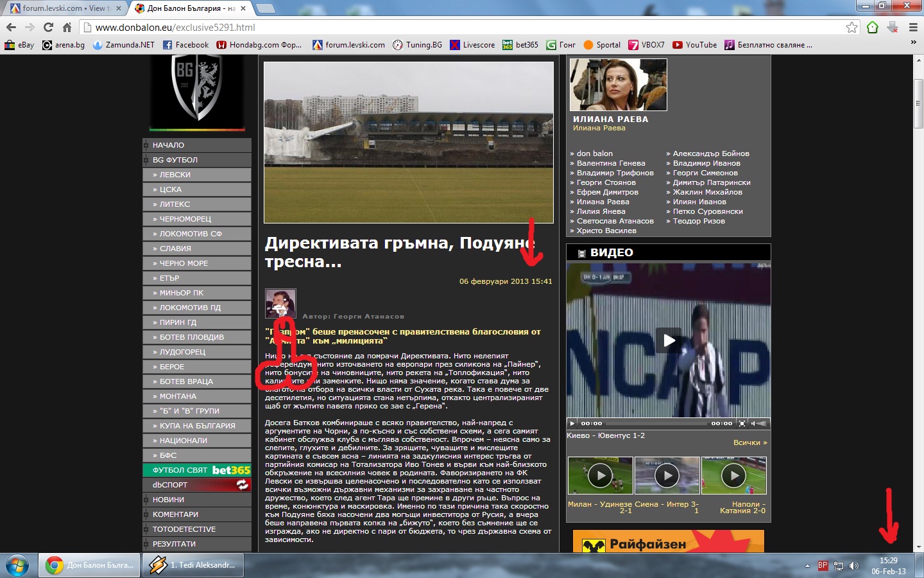This screenshot has width=924, height=578.
Task: Click the browser Home icon
Action: tap(67, 27)
